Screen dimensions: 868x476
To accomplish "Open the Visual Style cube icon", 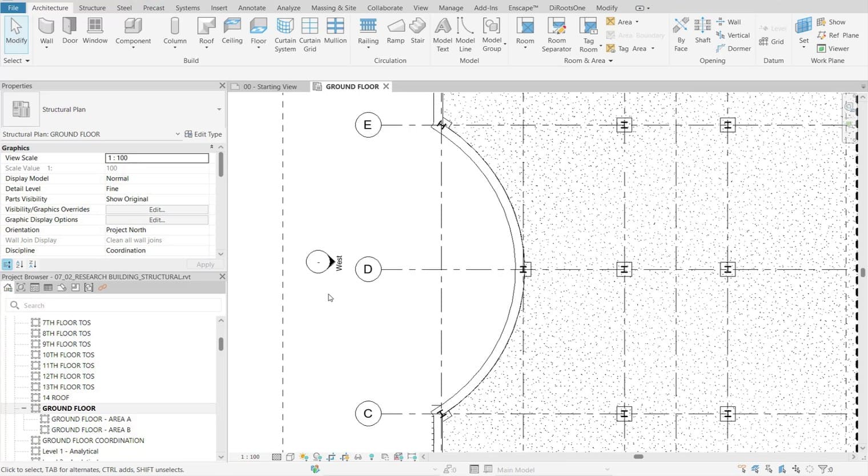I will [290, 457].
